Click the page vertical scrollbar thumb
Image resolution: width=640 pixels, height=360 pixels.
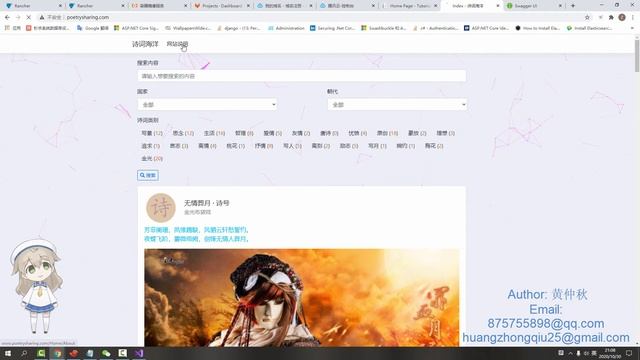(x=637, y=55)
